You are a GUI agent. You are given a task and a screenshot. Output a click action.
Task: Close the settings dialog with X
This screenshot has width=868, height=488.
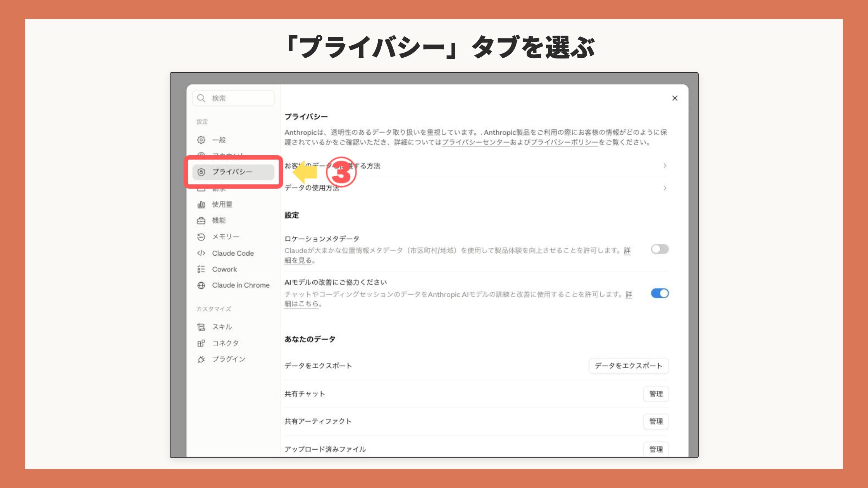click(x=675, y=98)
